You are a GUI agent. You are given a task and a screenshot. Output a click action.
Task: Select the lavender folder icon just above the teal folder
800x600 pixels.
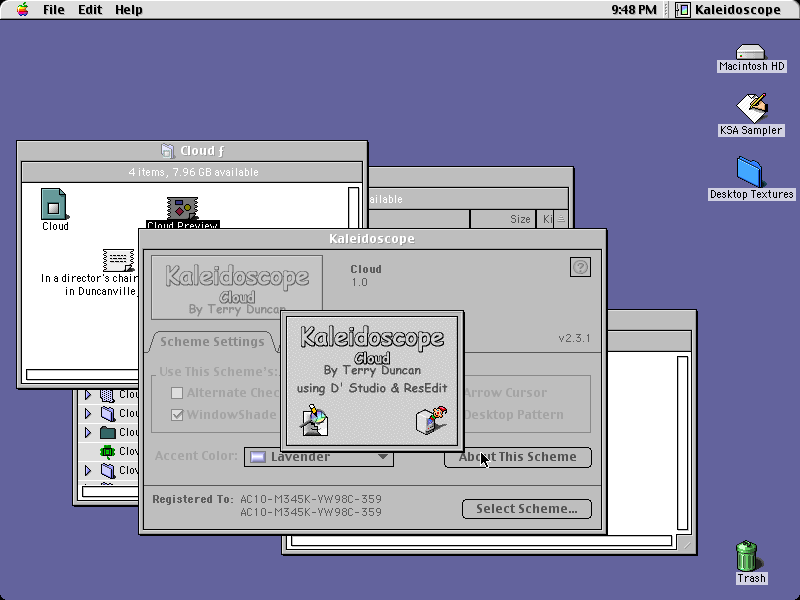pos(108,413)
